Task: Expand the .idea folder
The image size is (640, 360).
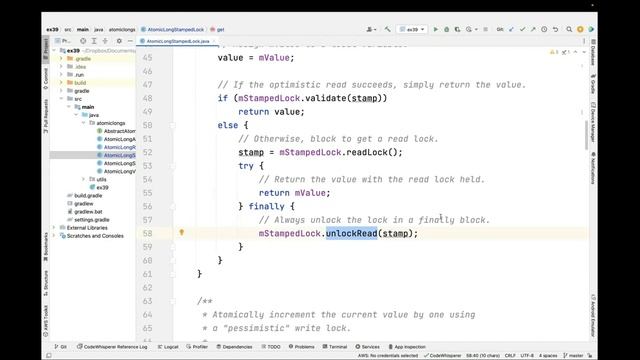Action: tap(61, 67)
